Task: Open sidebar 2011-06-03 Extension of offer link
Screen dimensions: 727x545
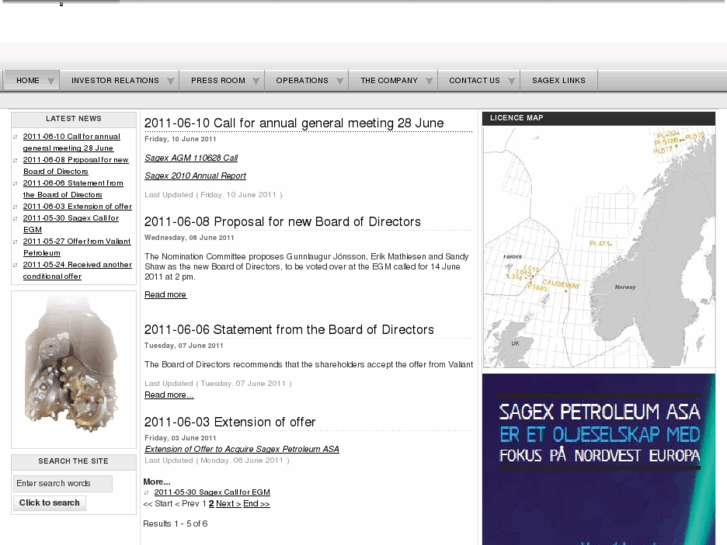Action: (x=77, y=206)
